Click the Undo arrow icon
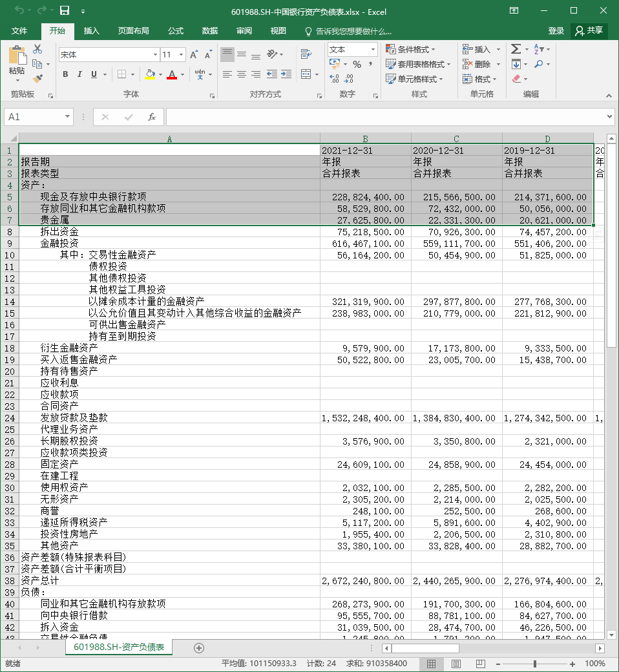This screenshot has width=619, height=672. tap(19, 10)
